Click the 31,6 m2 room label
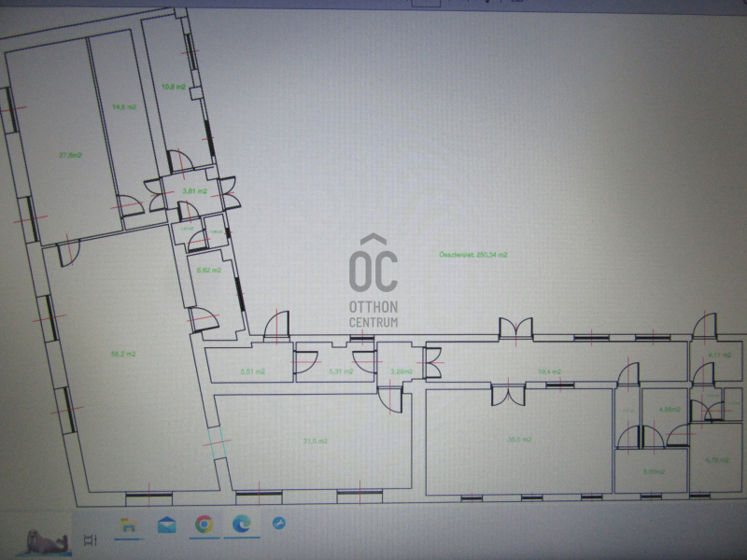This screenshot has height=560, width=747. click(315, 441)
